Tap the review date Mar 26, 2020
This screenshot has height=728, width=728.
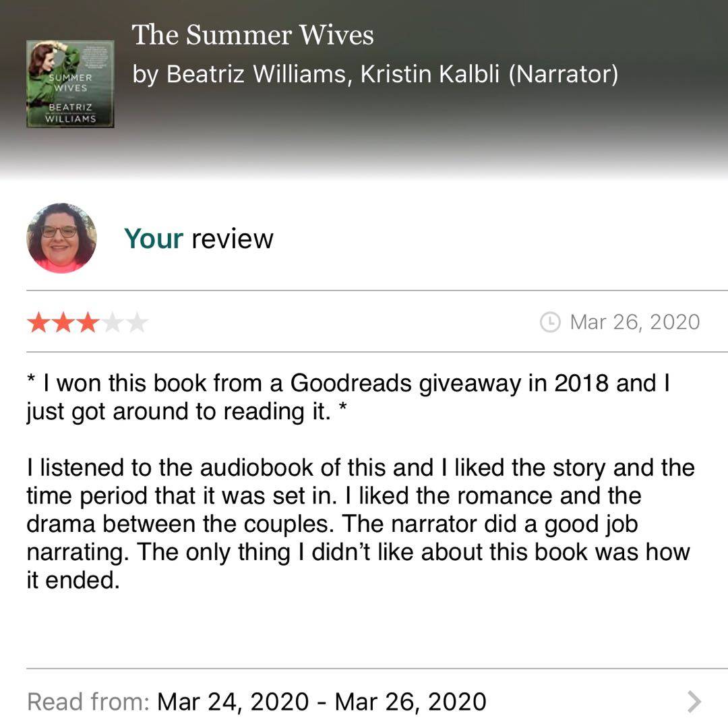pyautogui.click(x=634, y=322)
